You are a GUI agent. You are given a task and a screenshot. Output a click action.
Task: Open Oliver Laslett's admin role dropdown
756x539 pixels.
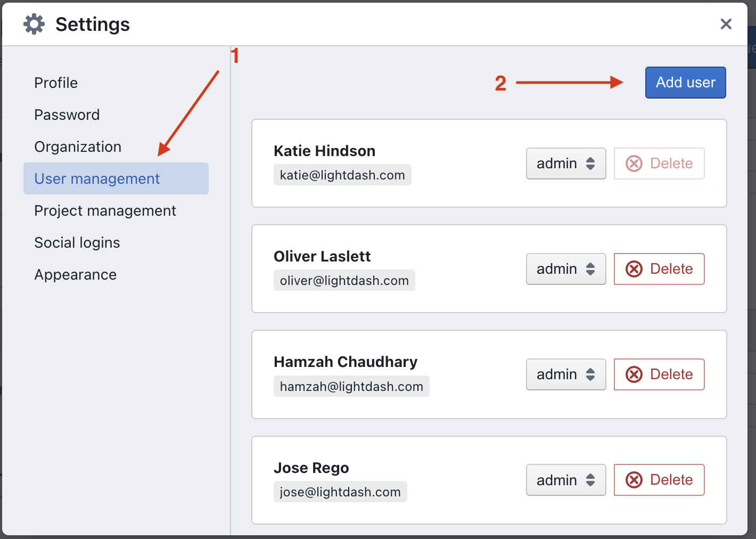[565, 269]
